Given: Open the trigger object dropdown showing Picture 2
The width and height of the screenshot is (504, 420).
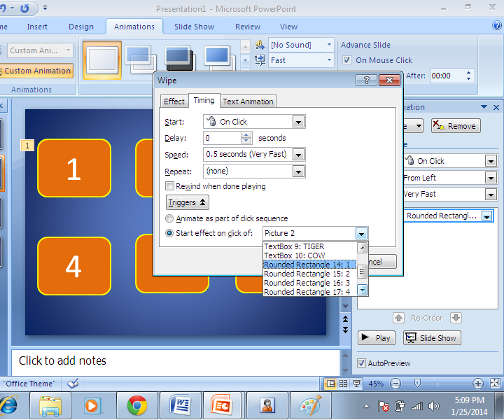Looking at the screenshot, I should [x=361, y=234].
